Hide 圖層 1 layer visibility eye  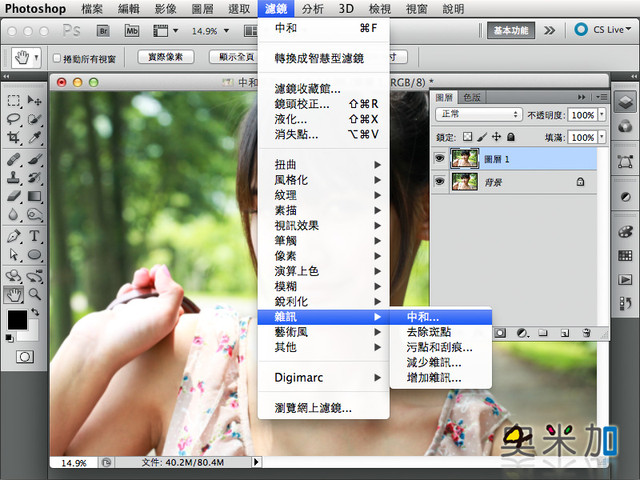point(440,158)
